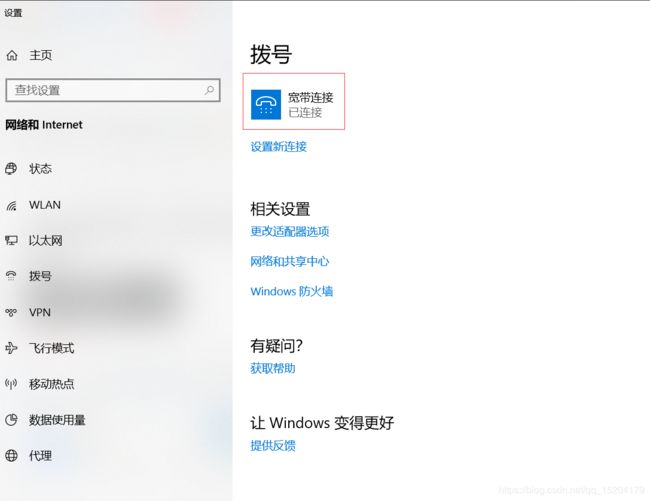This screenshot has width=650, height=501.
Task: Click the 代理 globe icon
Action: pos(11,455)
